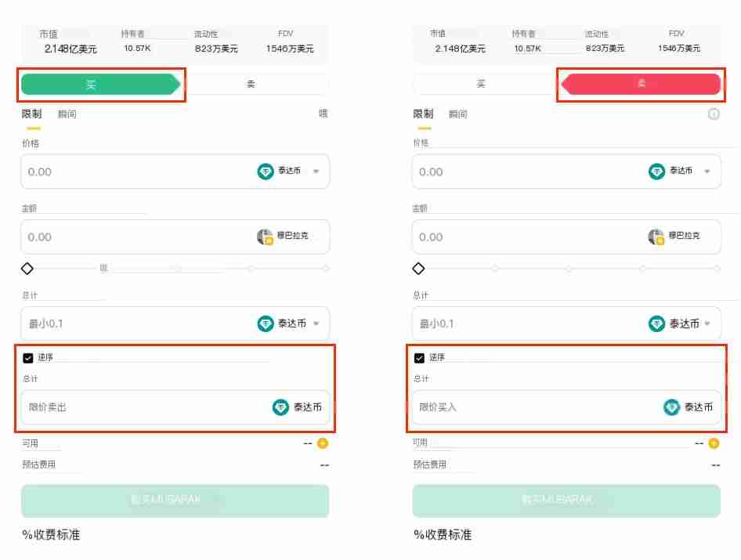
Task: Expand the 泰达币 dropdown in the 总计 field
Action: (316, 323)
